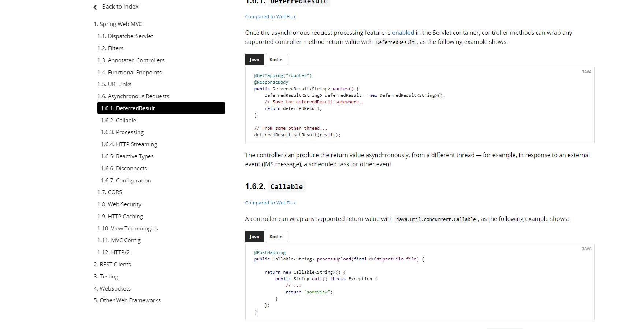Open 1.4. Functional Endpoints
Screen dimensions: 644x329
click(130, 73)
